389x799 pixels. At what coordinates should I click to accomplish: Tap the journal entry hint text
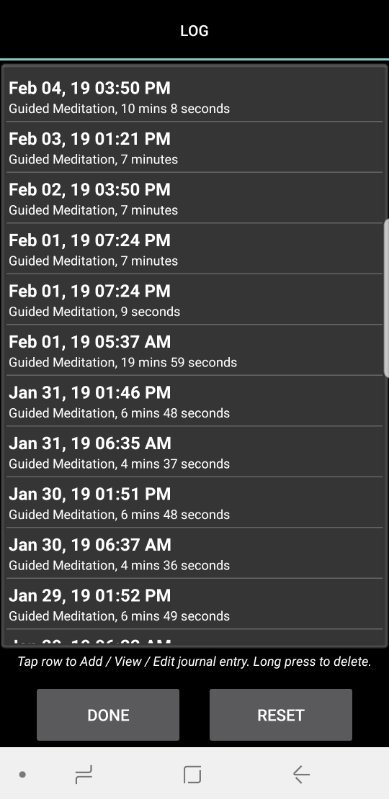pyautogui.click(x=194, y=661)
